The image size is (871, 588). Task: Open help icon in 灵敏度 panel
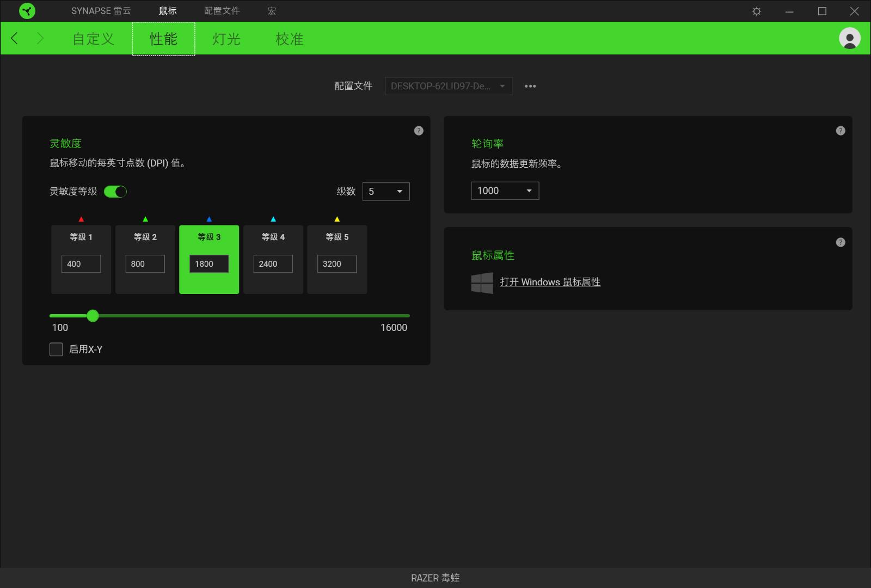[x=419, y=131]
